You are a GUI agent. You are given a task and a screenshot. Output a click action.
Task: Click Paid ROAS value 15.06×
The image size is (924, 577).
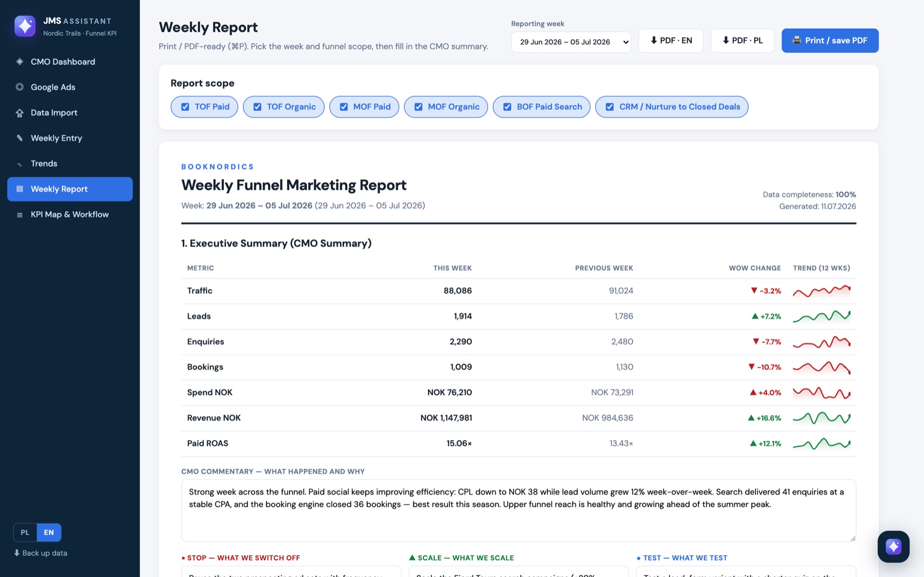click(x=459, y=443)
